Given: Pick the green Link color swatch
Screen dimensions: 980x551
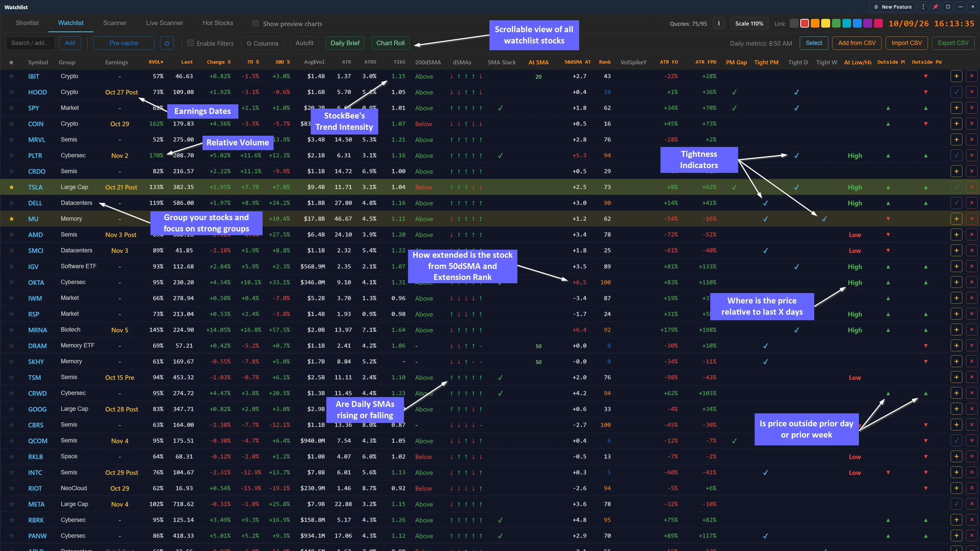Looking at the screenshot, I should 836,23.
